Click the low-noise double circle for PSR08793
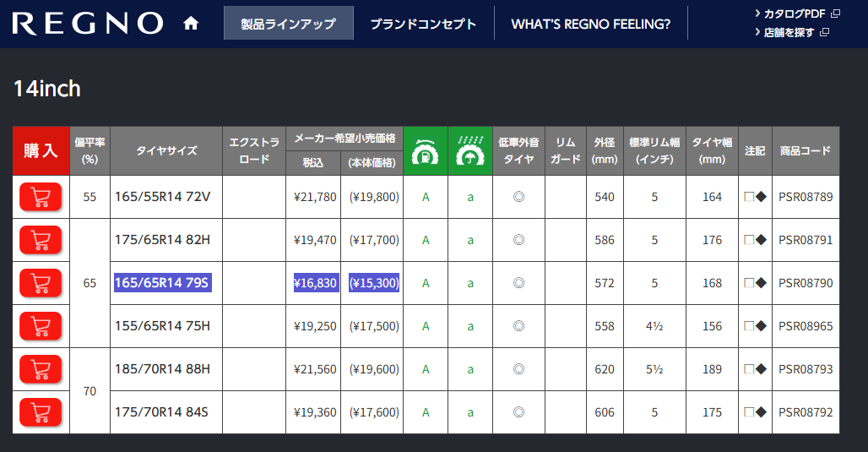868x452 pixels. (518, 369)
